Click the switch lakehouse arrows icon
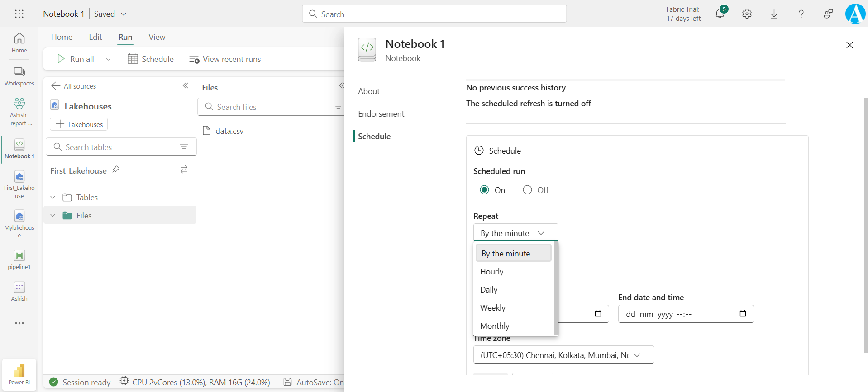868x392 pixels. point(184,170)
